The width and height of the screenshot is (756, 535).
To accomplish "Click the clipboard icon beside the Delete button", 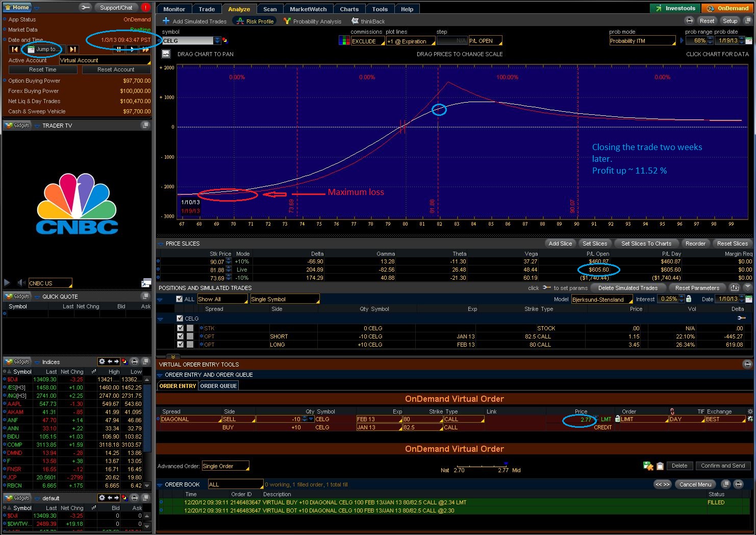I will point(660,466).
